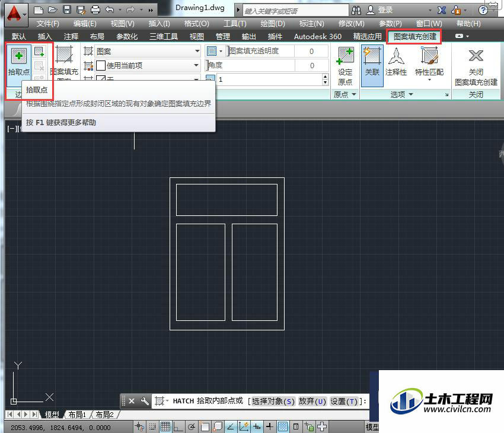This screenshot has height=433, width=504.
Task: Open the undo history dropdown arrow
Action: (120, 10)
